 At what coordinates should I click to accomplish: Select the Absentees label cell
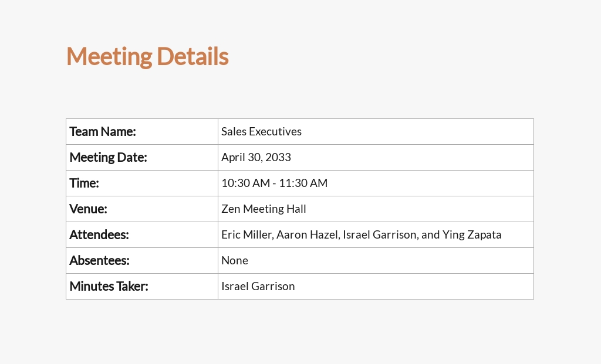coord(142,261)
